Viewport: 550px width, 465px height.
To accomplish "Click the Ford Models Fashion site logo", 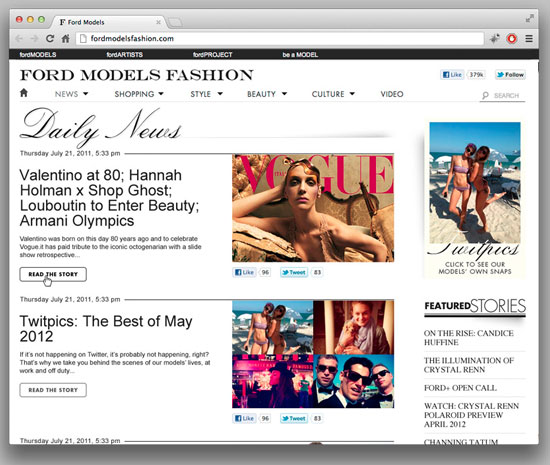I will click(x=137, y=75).
